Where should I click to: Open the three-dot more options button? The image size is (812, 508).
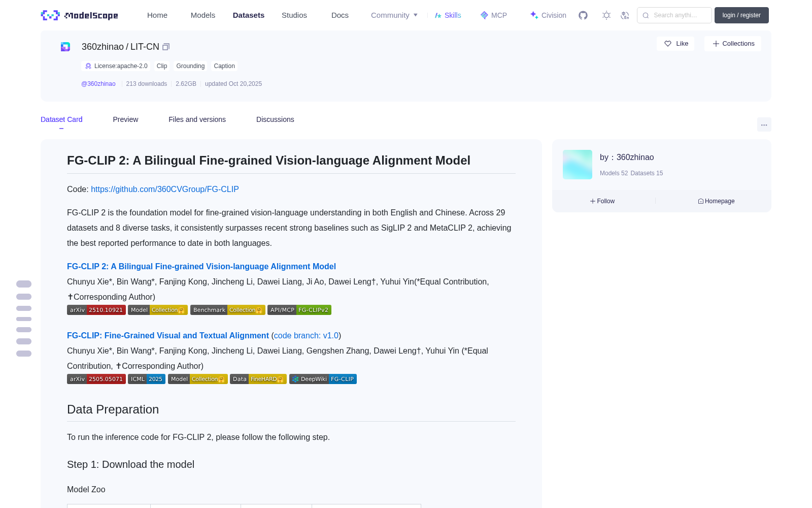[x=764, y=124]
